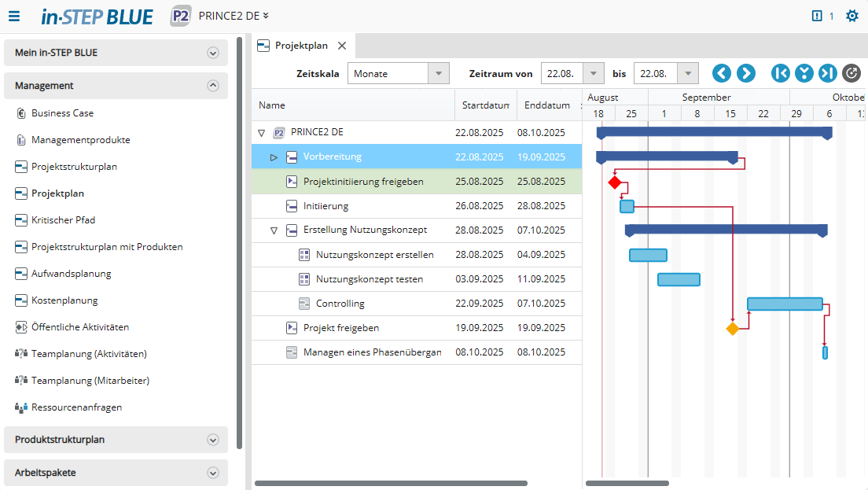Collapse Erstellung Nutzungskonzept tree node
Screen dimensions: 868x490
(274, 230)
